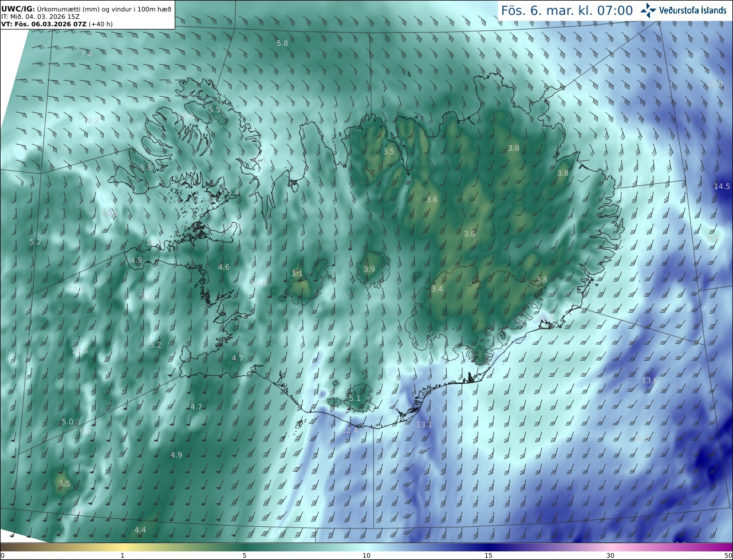
Task: Click the 'IT: Mið. 04. 03. 2026 15Z' line
Action: click(x=40, y=17)
